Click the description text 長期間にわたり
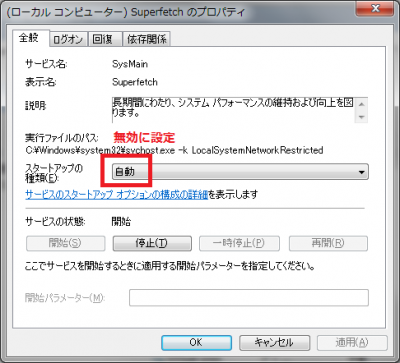Image resolution: width=400 pixels, height=363 pixels. [x=232, y=108]
